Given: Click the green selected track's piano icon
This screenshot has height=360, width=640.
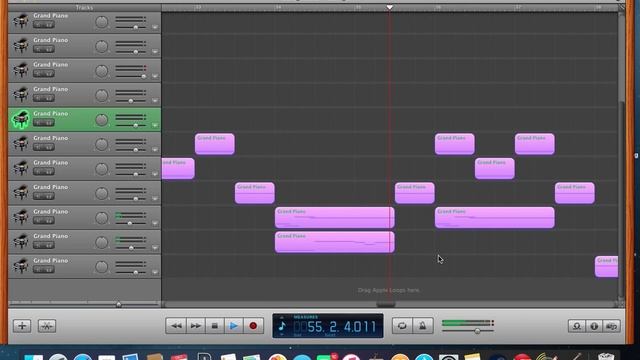Looking at the screenshot, I should click(x=20, y=120).
